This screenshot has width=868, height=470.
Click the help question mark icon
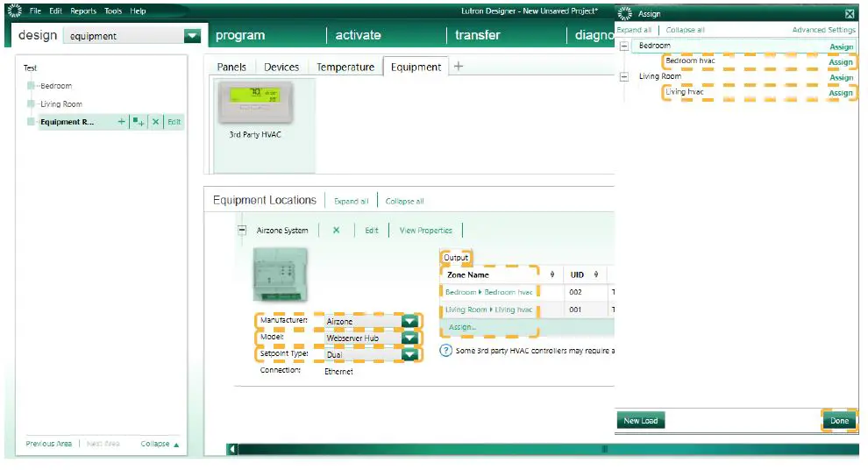tap(445, 351)
